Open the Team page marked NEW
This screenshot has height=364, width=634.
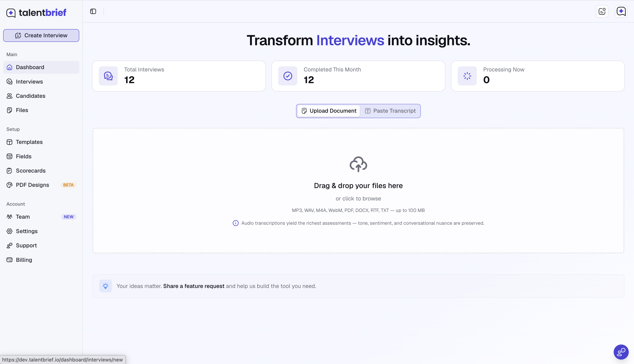(x=22, y=217)
